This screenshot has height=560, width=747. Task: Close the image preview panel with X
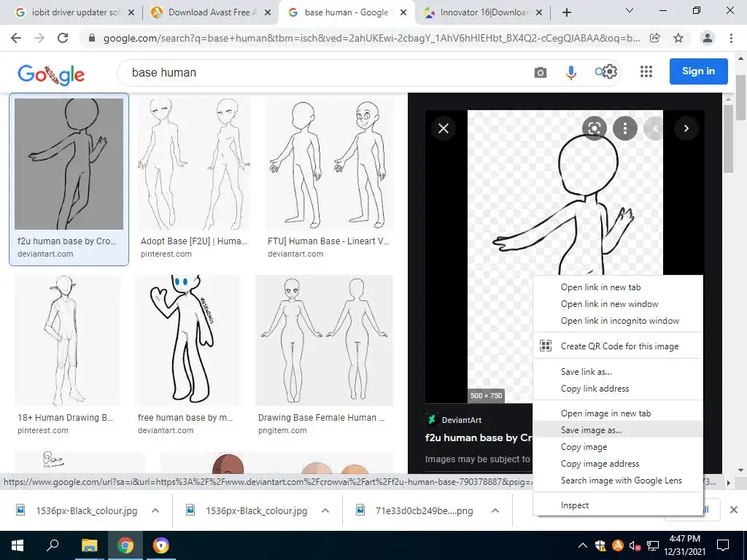(444, 128)
